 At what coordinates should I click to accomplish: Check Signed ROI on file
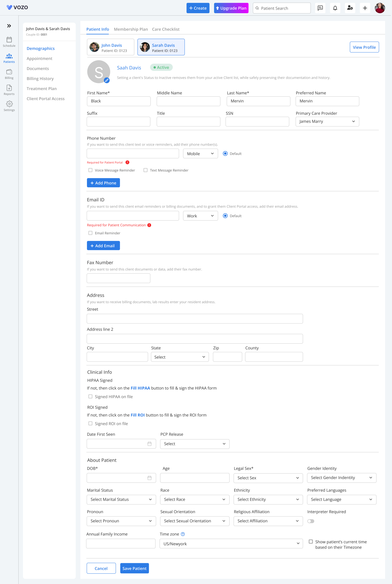click(x=91, y=423)
